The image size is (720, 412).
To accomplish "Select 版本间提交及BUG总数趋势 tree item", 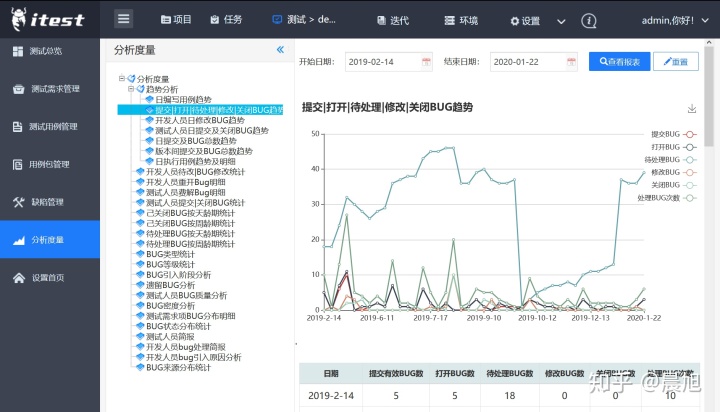I will point(204,151).
